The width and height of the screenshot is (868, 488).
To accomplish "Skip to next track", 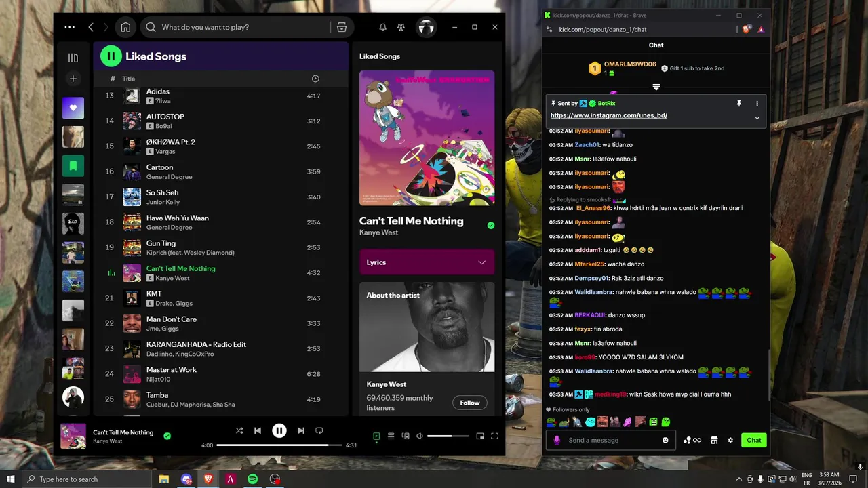I will point(301,430).
